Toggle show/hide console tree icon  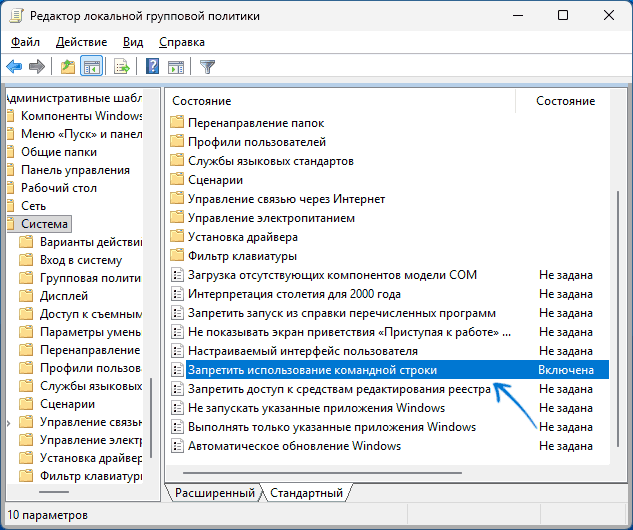[92, 67]
